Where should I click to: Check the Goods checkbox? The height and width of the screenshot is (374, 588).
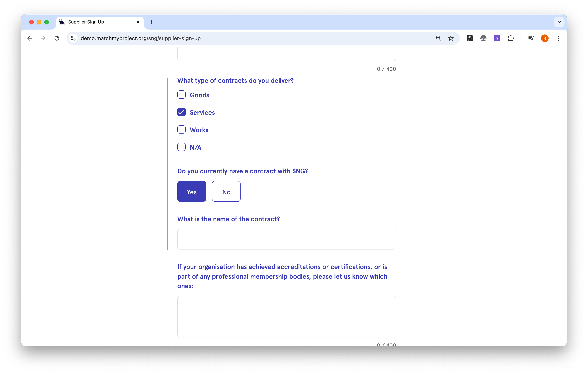181,95
